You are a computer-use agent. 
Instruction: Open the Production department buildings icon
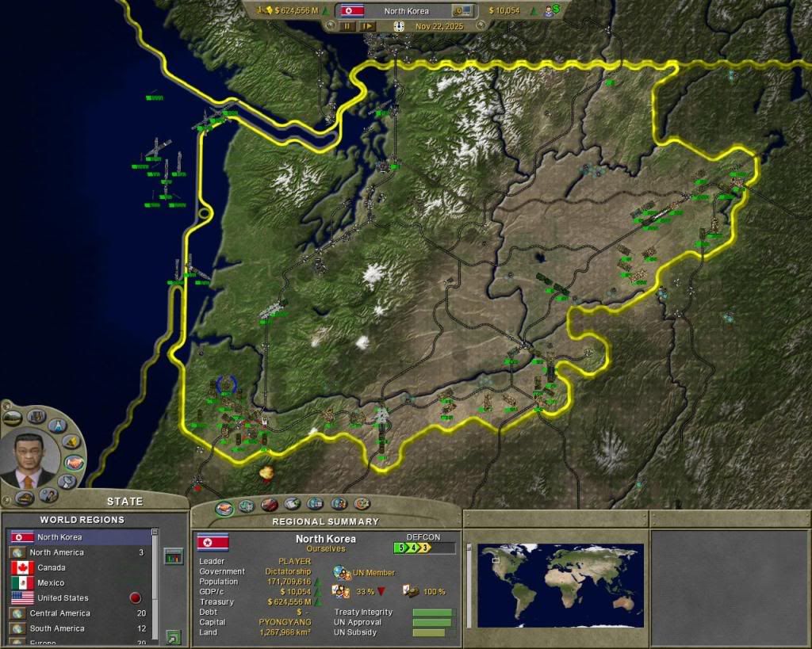[x=36, y=415]
